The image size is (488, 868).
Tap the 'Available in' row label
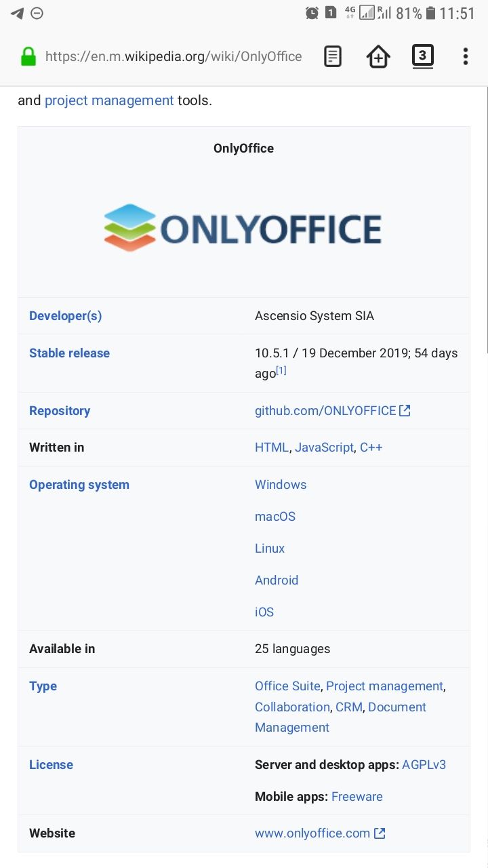[x=62, y=648]
